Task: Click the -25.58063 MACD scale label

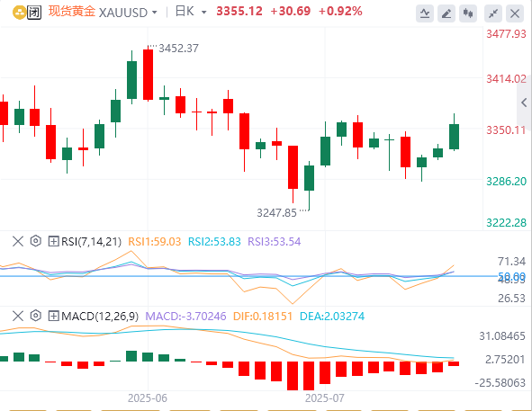Action: click(x=500, y=383)
